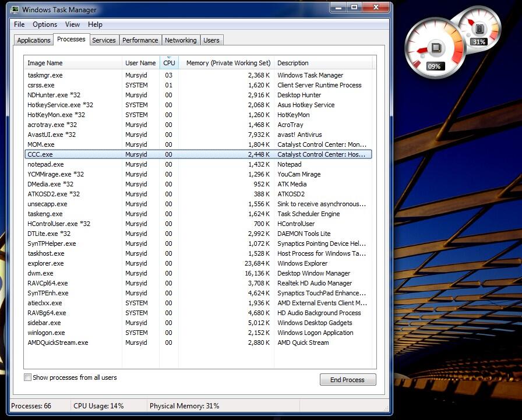Sort by the Description column header
The width and height of the screenshot is (522, 420).
[x=323, y=63]
